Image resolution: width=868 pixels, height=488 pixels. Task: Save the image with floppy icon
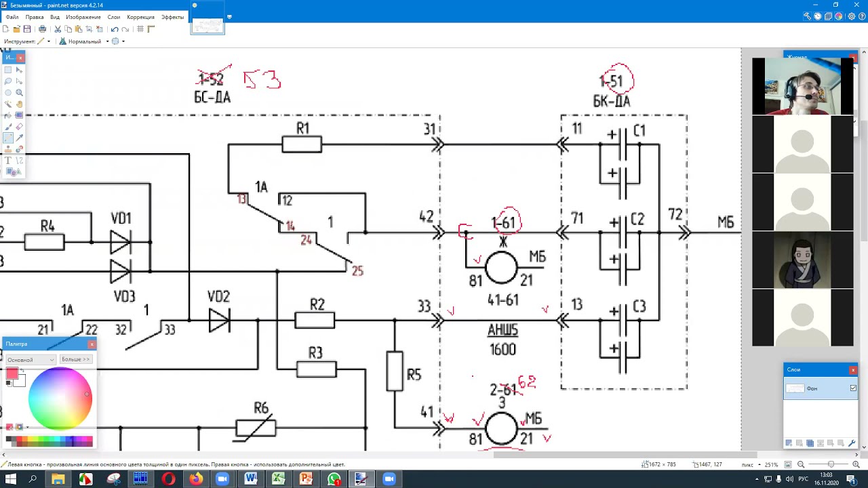27,29
